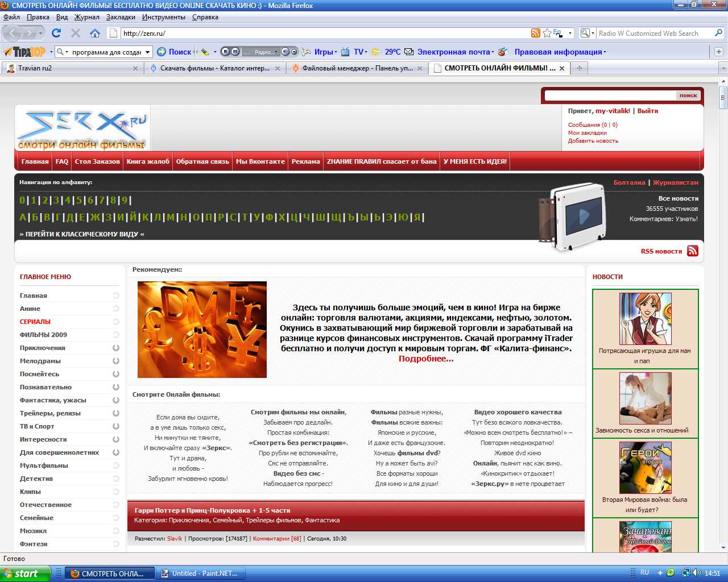Bookmark this page with the star icon
728x582 pixels.
coord(547,33)
